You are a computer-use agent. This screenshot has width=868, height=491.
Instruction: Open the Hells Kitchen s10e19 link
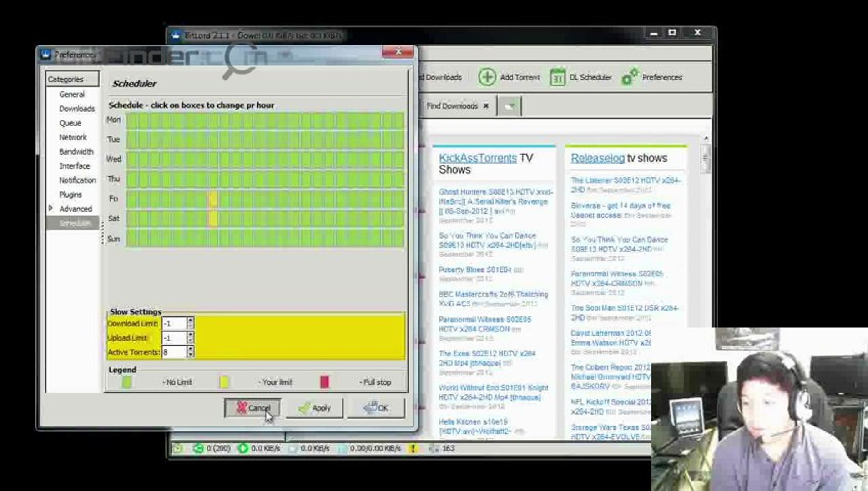475,426
